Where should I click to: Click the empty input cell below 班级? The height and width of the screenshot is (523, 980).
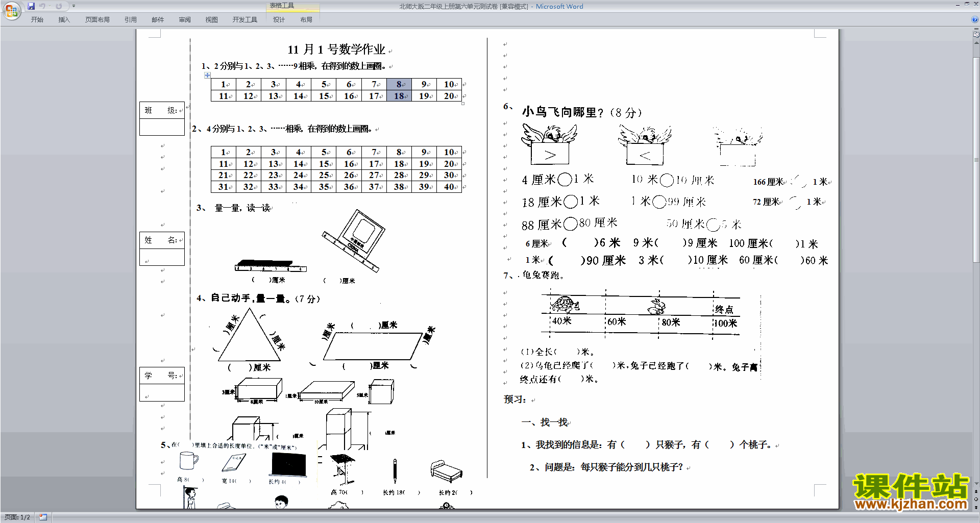pyautogui.click(x=162, y=127)
